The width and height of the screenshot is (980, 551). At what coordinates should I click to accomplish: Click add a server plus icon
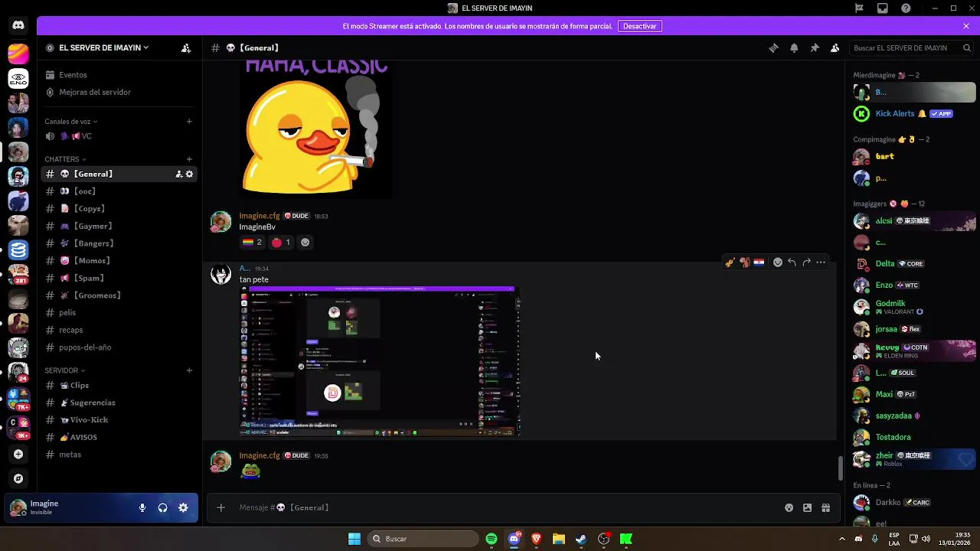[x=18, y=454]
